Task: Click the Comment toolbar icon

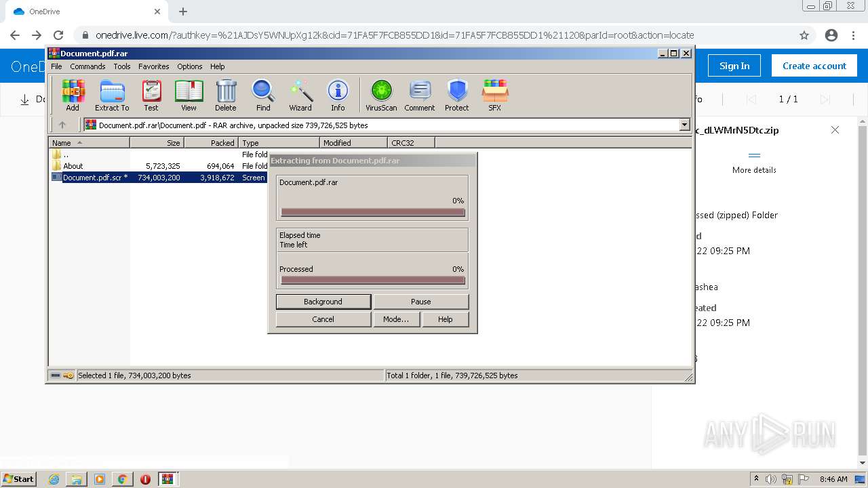Action: point(420,95)
